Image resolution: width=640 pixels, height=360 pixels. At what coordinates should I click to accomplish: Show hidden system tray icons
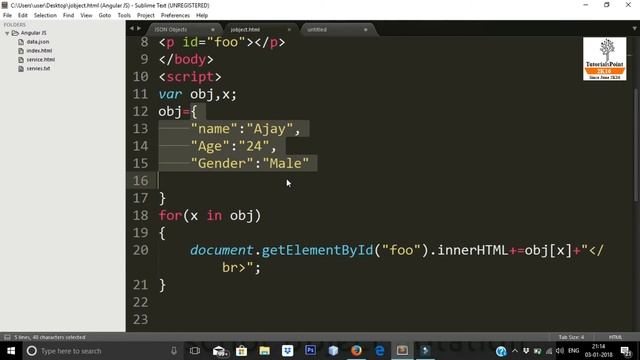(515, 351)
